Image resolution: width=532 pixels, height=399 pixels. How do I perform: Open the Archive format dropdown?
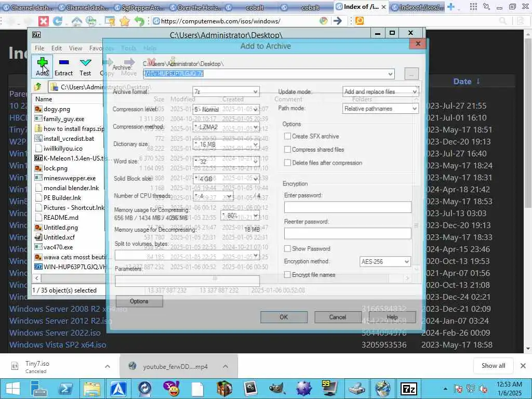(x=227, y=91)
